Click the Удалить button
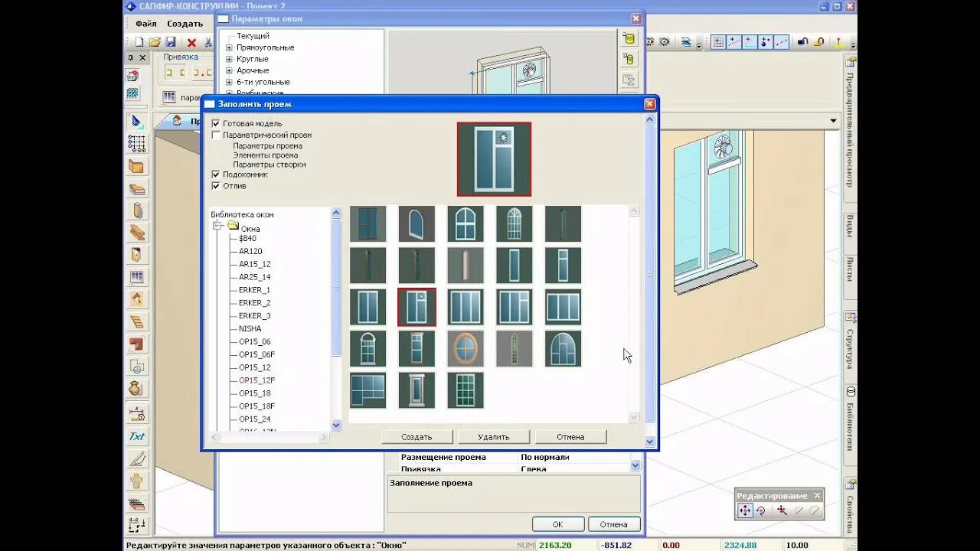This screenshot has height=551, width=980. click(x=494, y=437)
